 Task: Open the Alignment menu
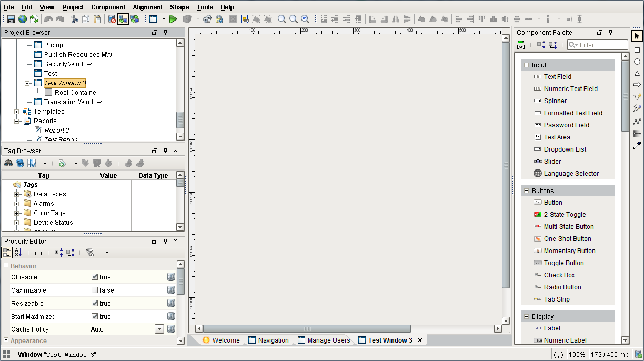[147, 7]
